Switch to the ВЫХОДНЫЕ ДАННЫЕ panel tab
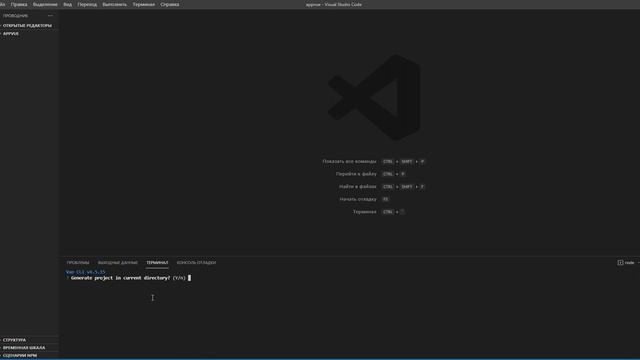 point(118,262)
